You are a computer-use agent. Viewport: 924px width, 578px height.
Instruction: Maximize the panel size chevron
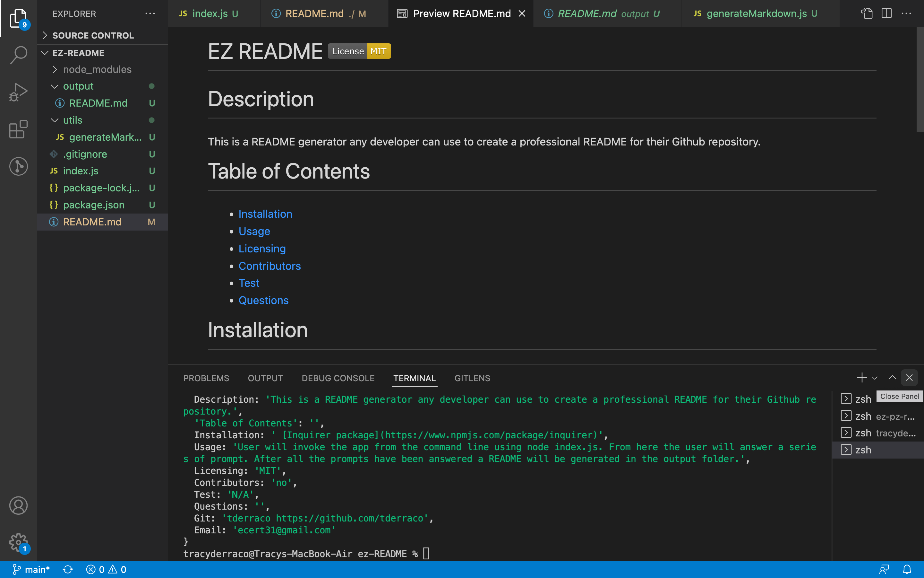click(892, 378)
